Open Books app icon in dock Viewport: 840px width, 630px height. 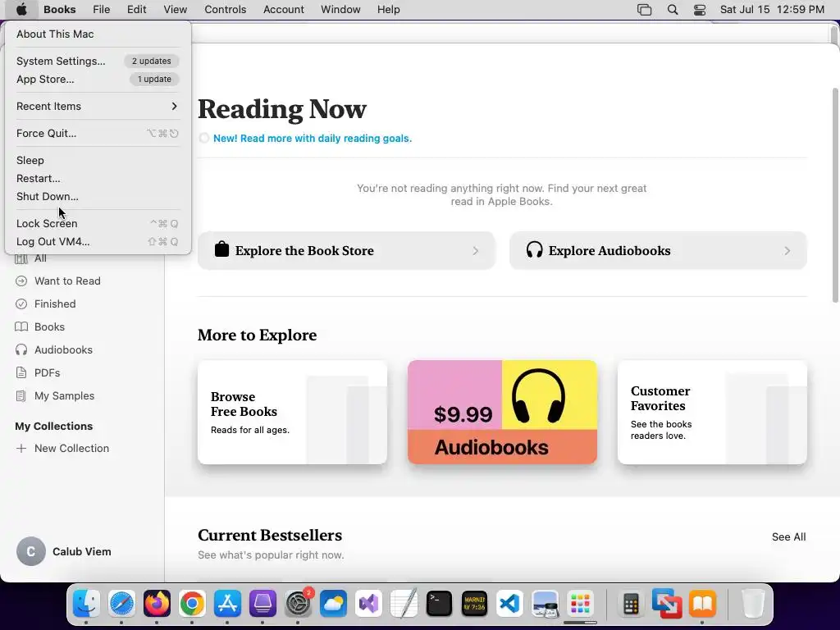(x=702, y=604)
